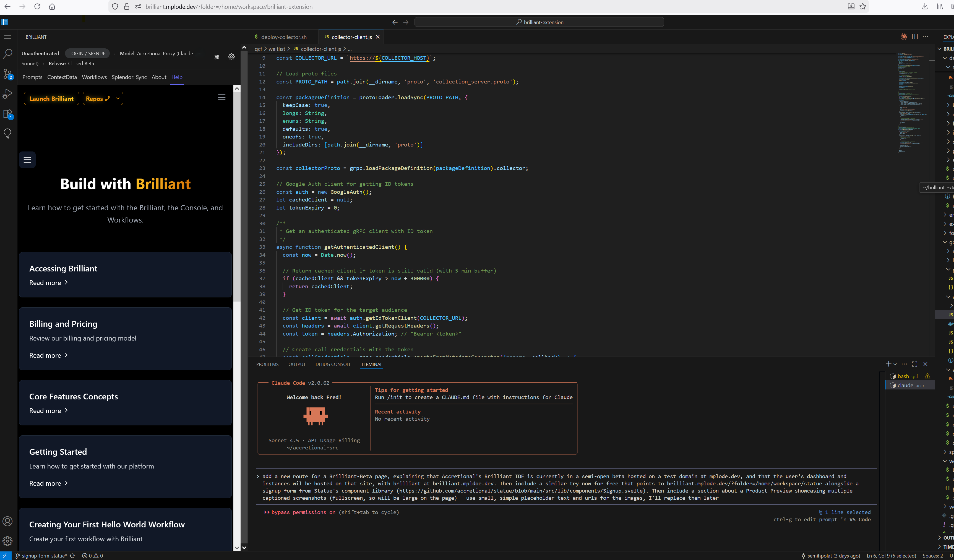Switch to the deploy-collector.sh tab
954x560 pixels.
(283, 37)
